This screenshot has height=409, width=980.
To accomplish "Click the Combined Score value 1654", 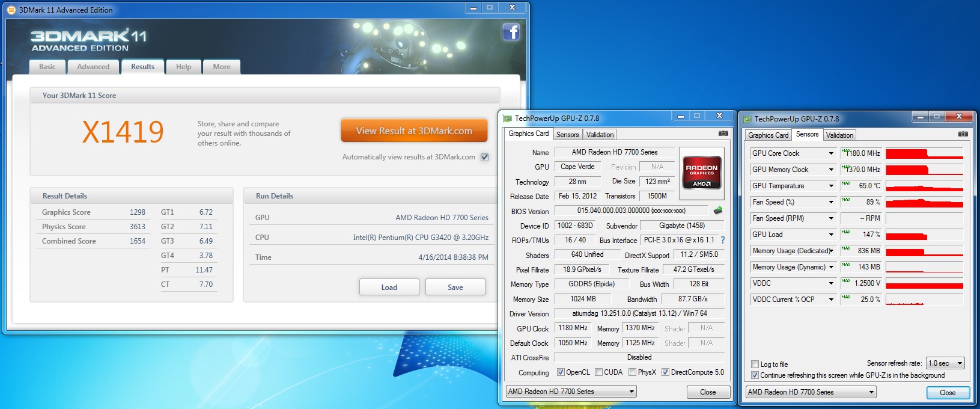I will pyautogui.click(x=138, y=241).
